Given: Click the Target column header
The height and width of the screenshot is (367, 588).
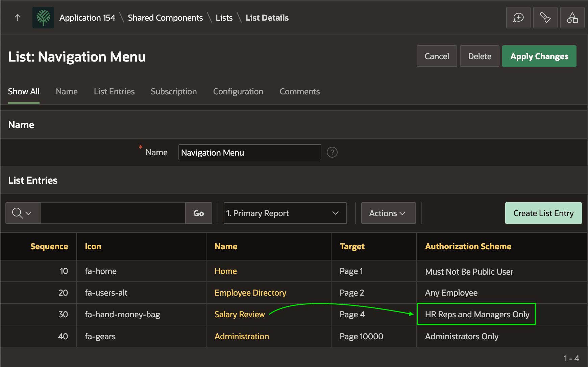Looking at the screenshot, I should pos(352,246).
